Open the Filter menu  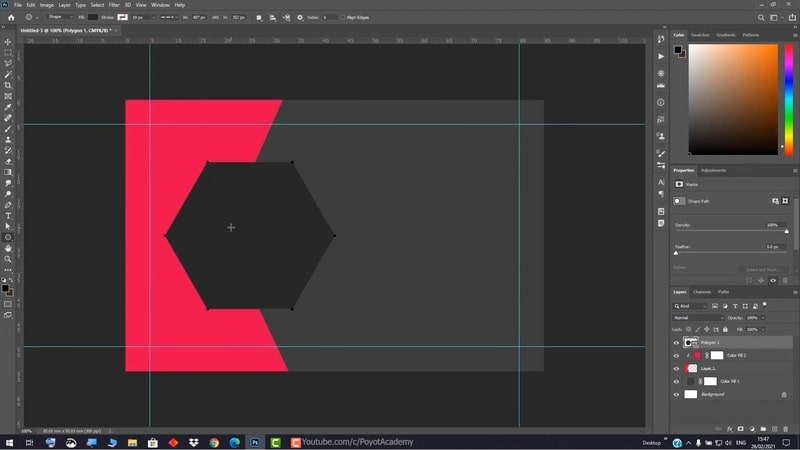(114, 5)
